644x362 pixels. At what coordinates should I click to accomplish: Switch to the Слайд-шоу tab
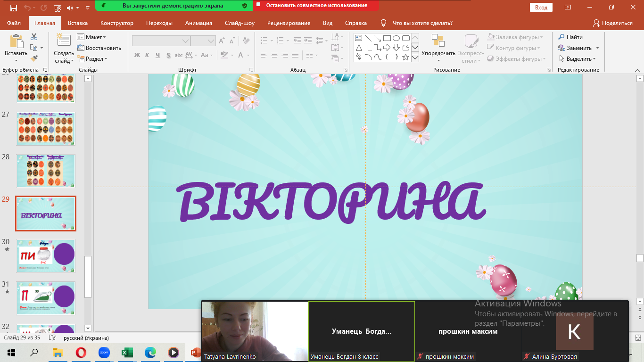point(239,23)
